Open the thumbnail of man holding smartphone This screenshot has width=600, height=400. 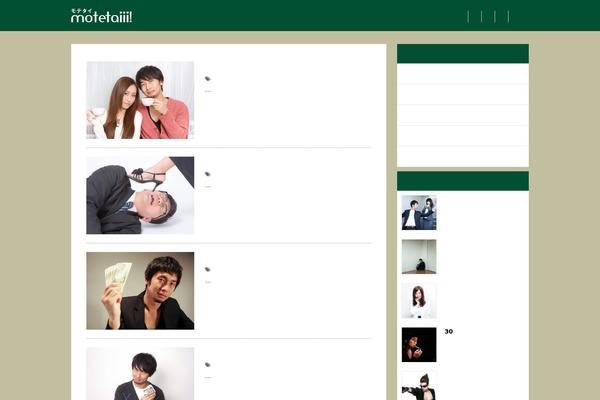point(140,374)
